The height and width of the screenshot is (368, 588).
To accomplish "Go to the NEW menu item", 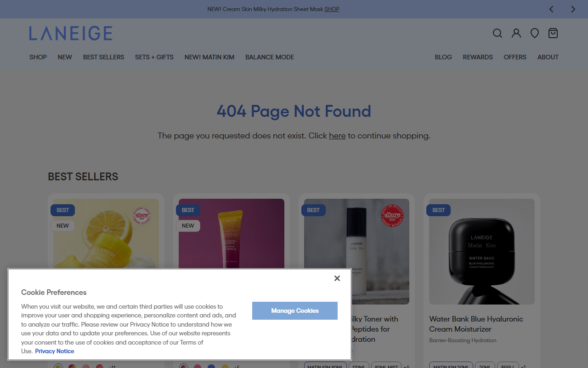I will click(x=65, y=57).
